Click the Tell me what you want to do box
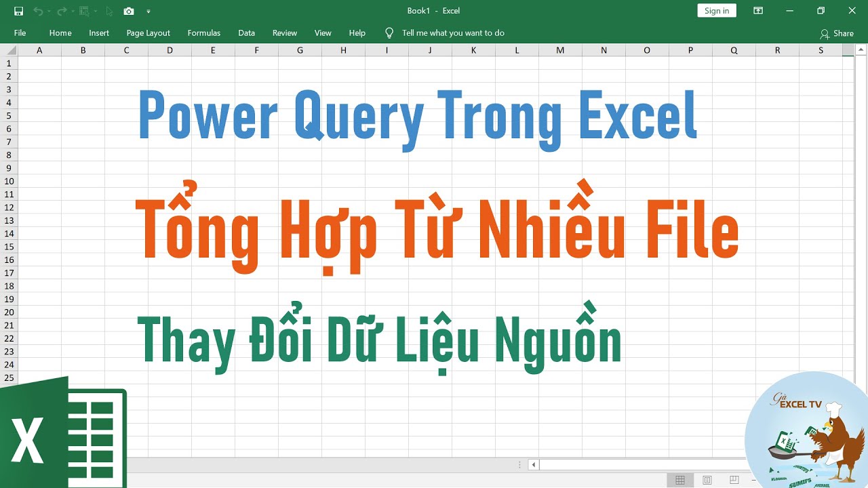868x488 pixels. pos(453,33)
